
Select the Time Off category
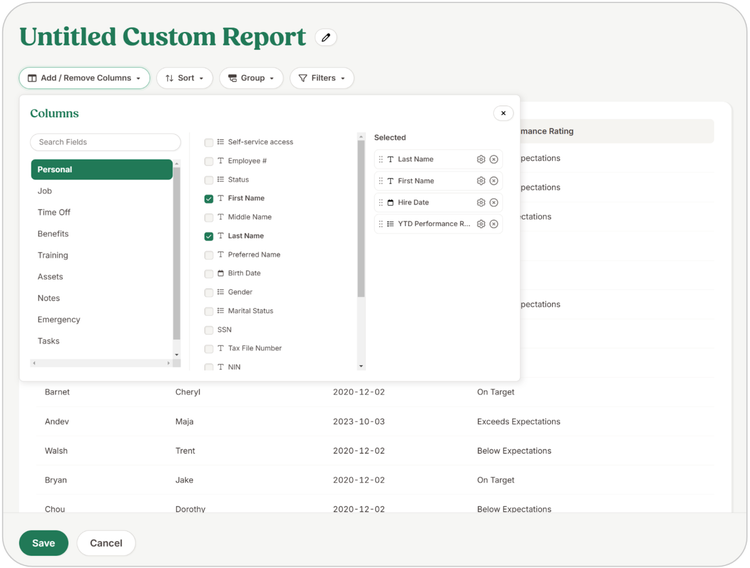101,212
